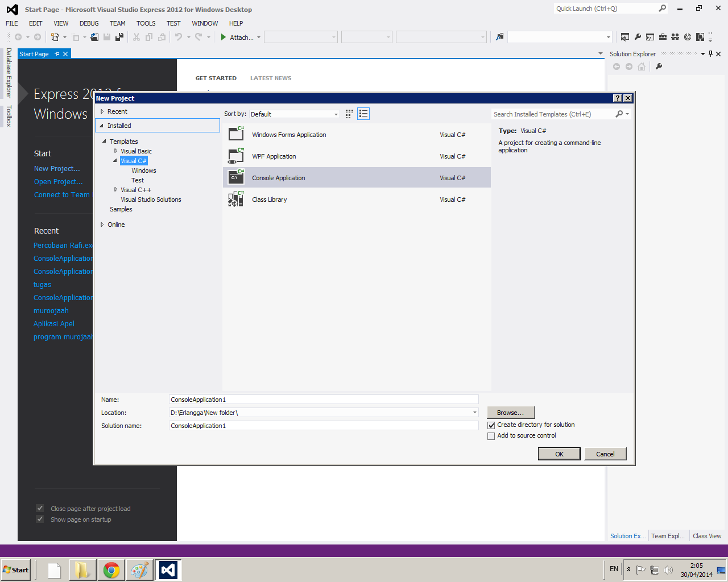Click the Windows Start button
The width and height of the screenshot is (728, 582).
16,569
